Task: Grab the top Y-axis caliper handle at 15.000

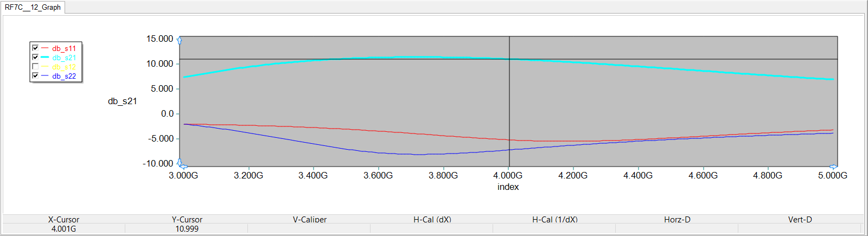Action: (x=180, y=40)
